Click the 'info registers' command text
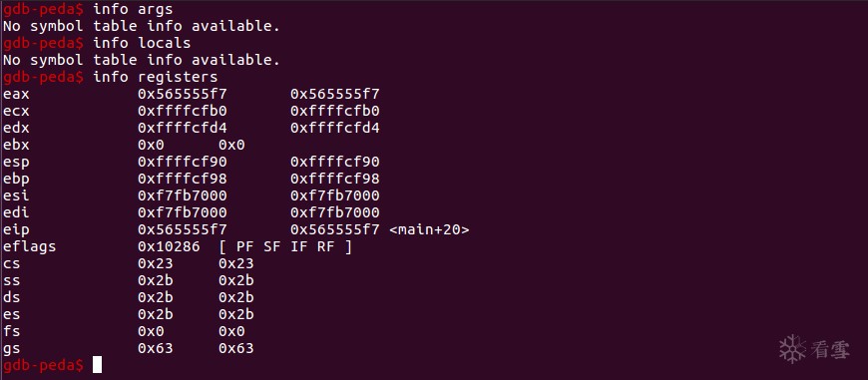 (156, 77)
